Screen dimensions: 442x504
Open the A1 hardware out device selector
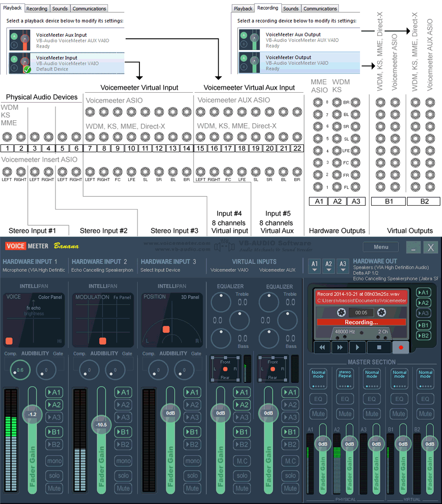tap(315, 266)
